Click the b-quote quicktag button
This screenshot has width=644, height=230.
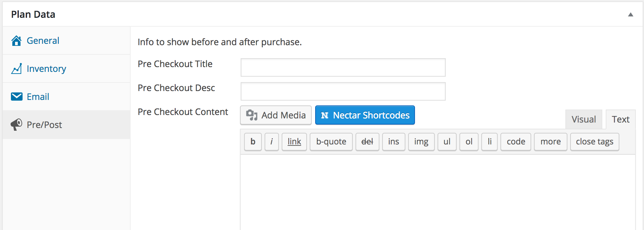331,142
